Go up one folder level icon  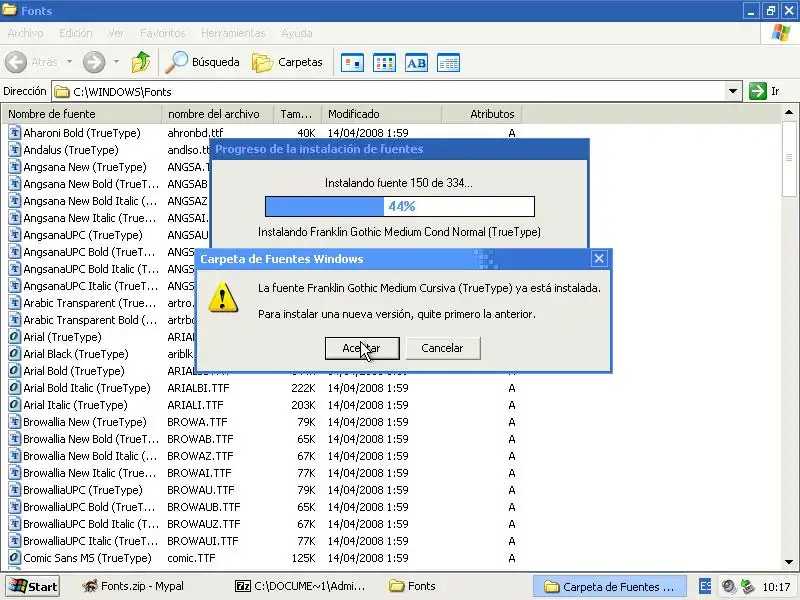(x=141, y=62)
